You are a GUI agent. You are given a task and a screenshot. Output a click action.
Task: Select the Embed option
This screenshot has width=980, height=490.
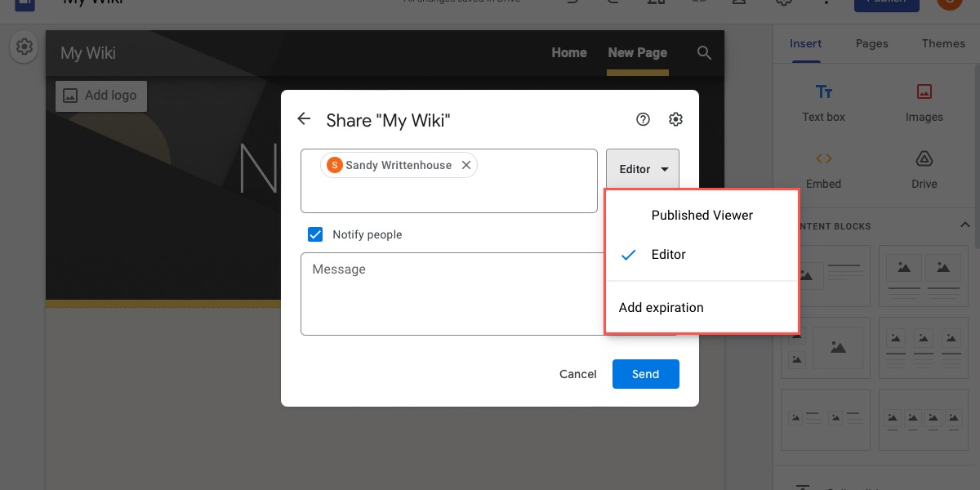[x=823, y=167]
